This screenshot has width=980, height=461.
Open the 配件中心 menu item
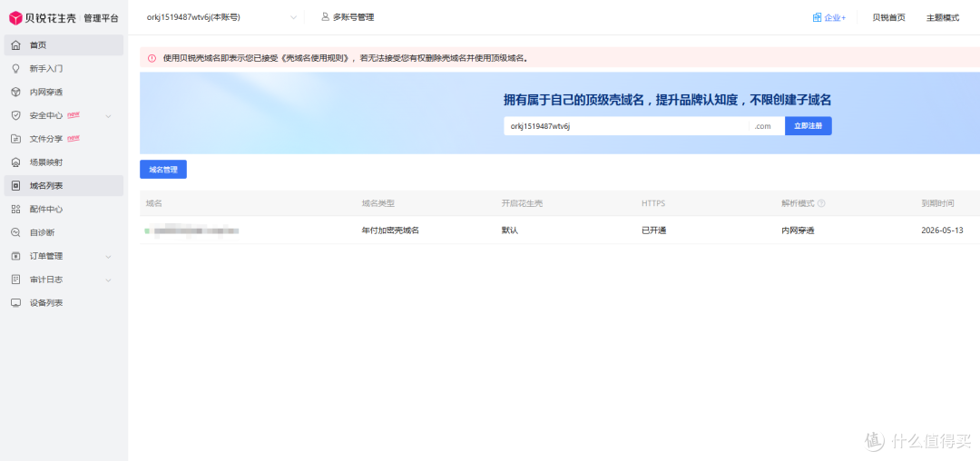64,210
